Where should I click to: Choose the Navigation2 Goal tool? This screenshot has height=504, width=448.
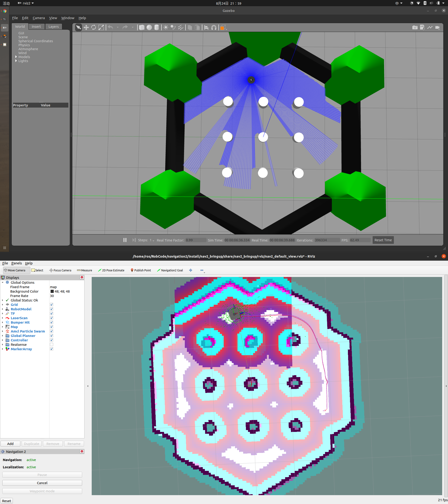170,270
